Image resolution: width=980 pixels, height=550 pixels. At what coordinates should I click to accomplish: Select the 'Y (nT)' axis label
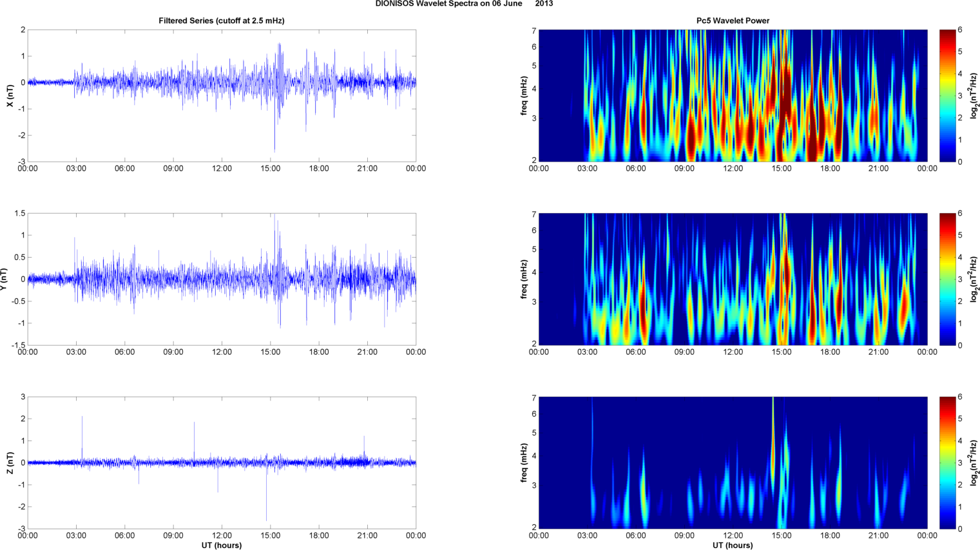tap(4, 280)
